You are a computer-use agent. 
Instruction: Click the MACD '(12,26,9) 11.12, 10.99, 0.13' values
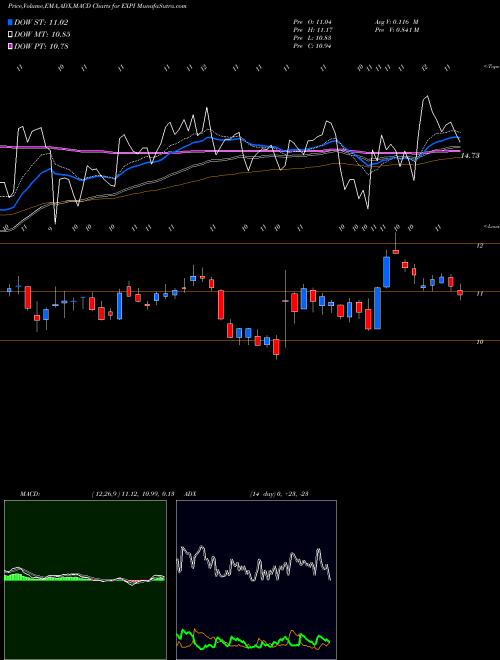[x=133, y=494]
